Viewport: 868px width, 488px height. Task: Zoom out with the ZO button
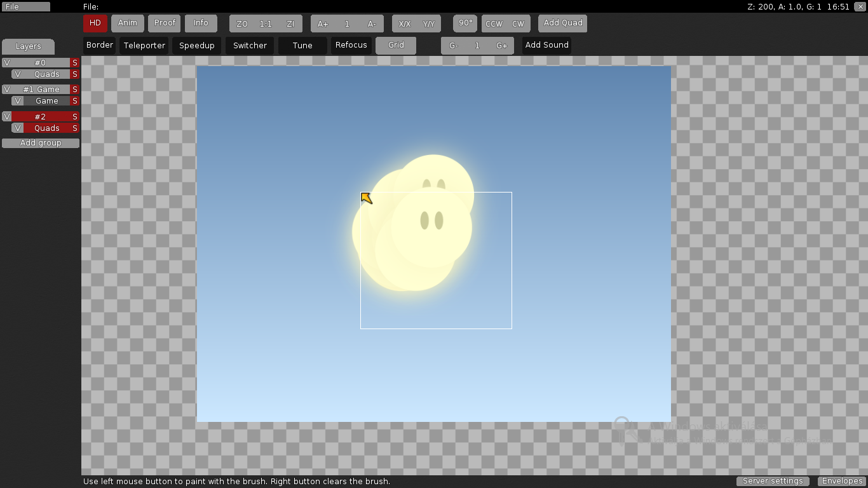241,24
